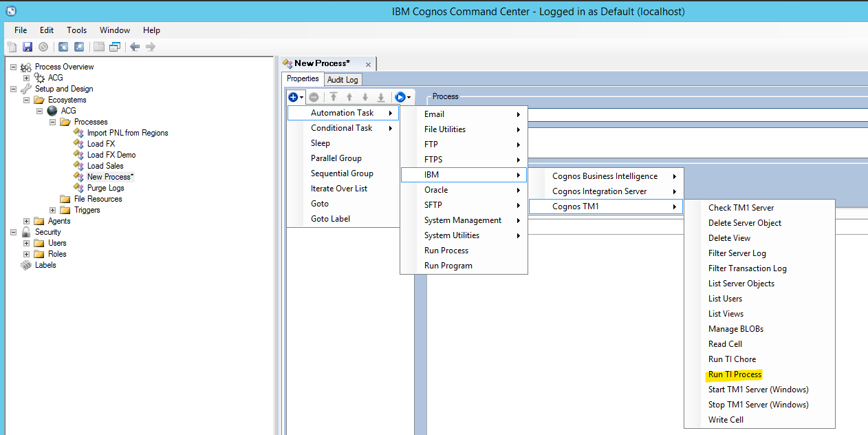Move the selected task to the bottom

(381, 97)
